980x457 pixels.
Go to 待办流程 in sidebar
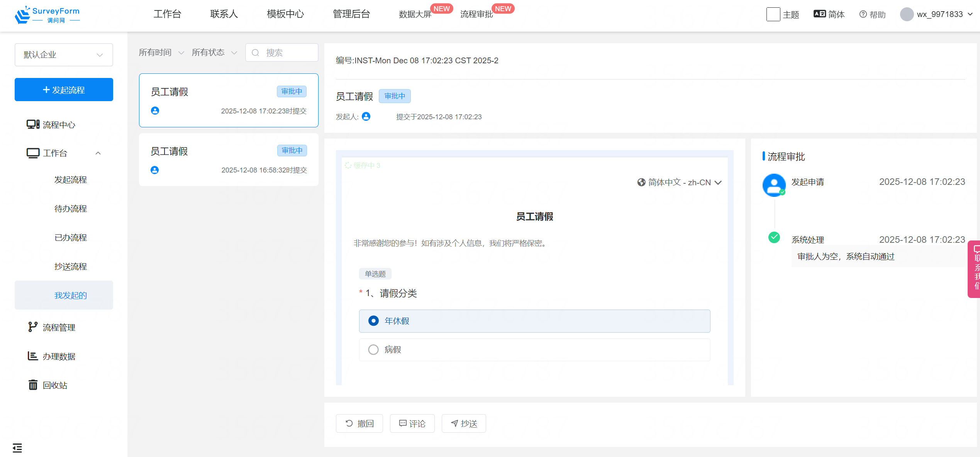[x=70, y=208]
